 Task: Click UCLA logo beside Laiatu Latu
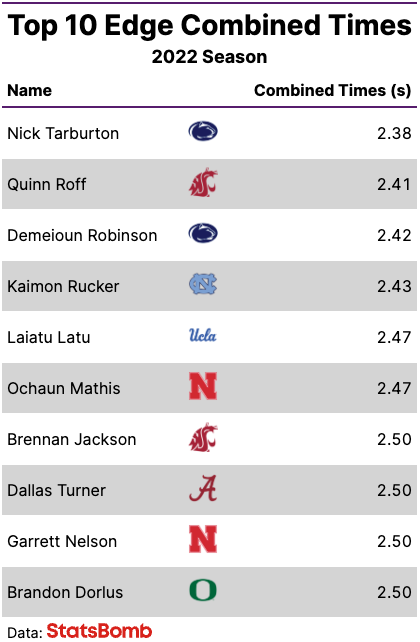coord(203,335)
